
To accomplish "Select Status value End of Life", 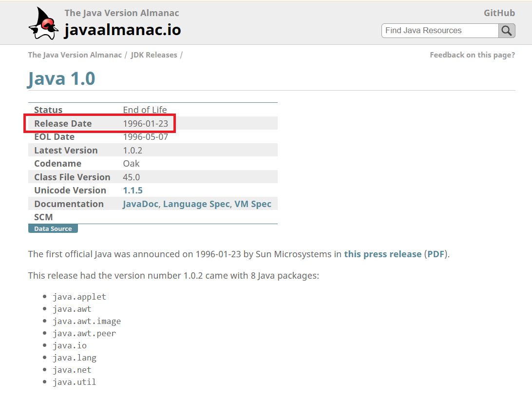I will [145, 110].
